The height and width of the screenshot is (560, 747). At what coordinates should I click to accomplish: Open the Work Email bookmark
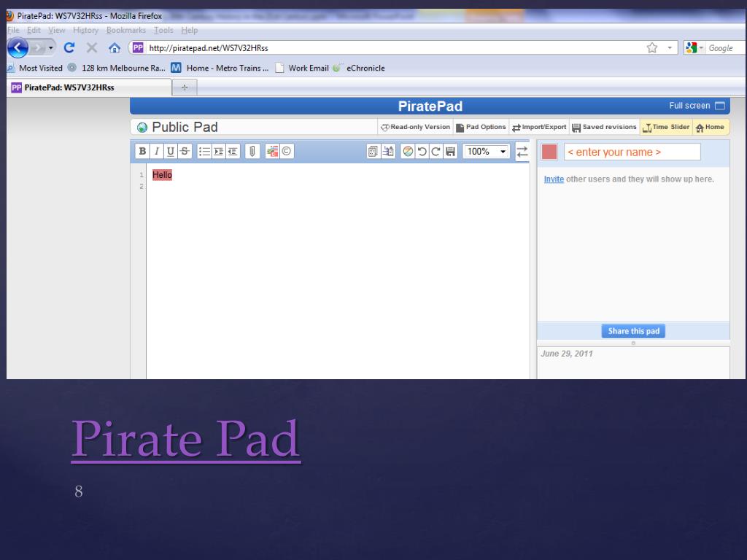[x=302, y=68]
